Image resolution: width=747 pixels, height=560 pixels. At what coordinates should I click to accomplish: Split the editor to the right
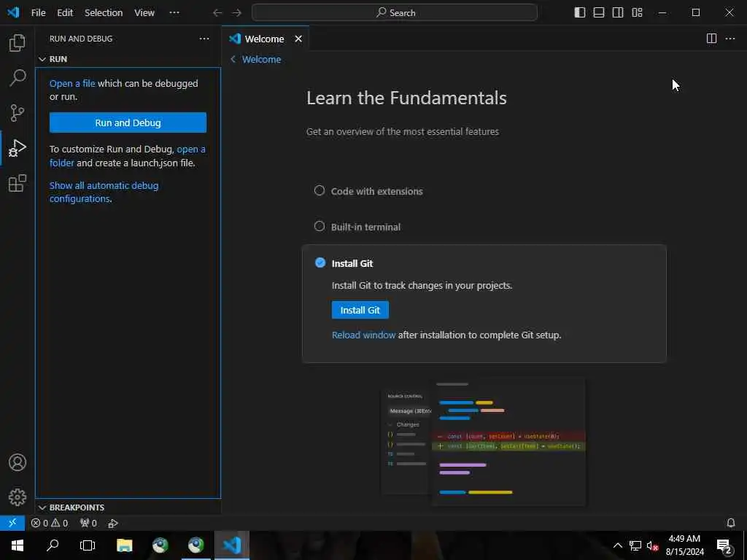[x=711, y=39]
